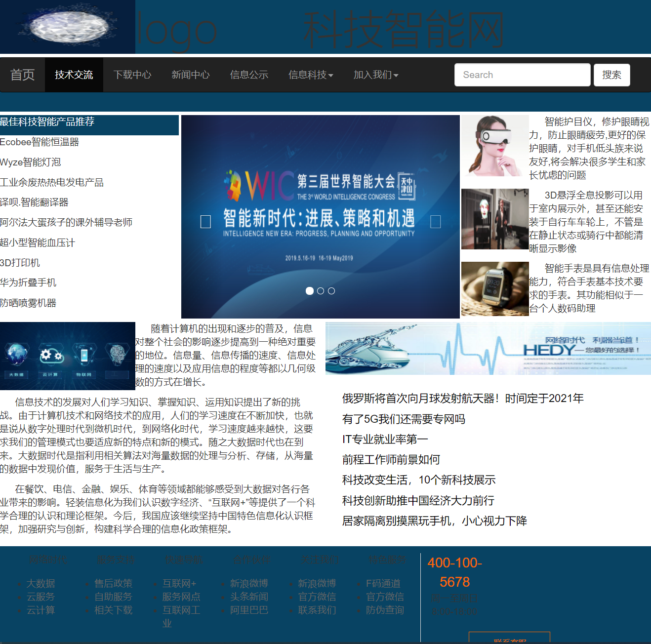
Task: Select the second carousel indicator dot
Action: pyautogui.click(x=321, y=291)
